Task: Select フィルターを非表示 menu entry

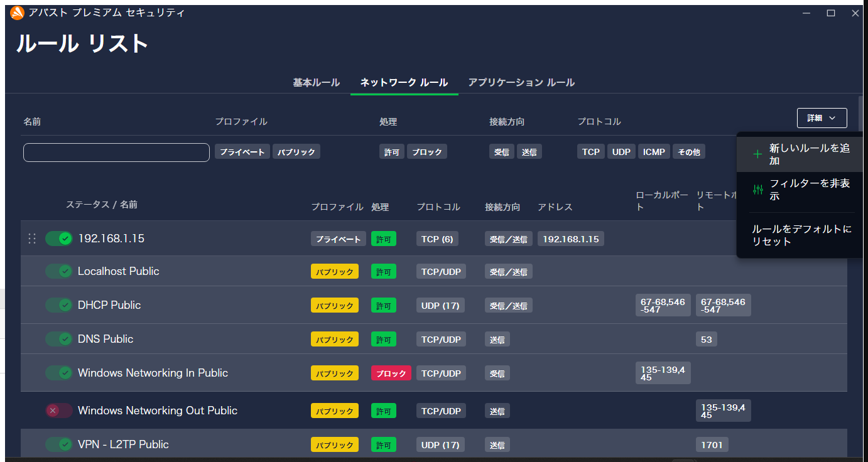Action: 800,190
